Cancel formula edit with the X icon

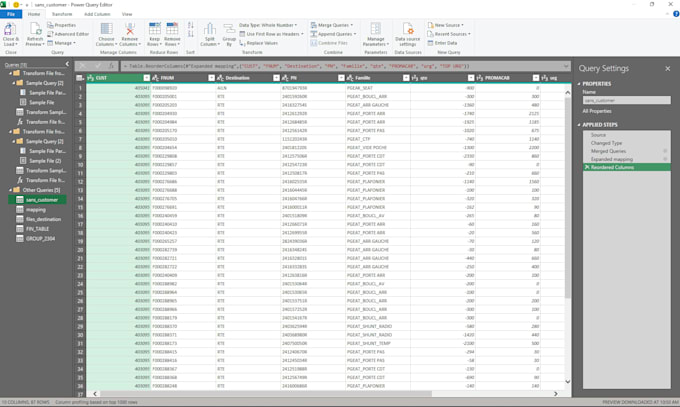click(x=82, y=66)
